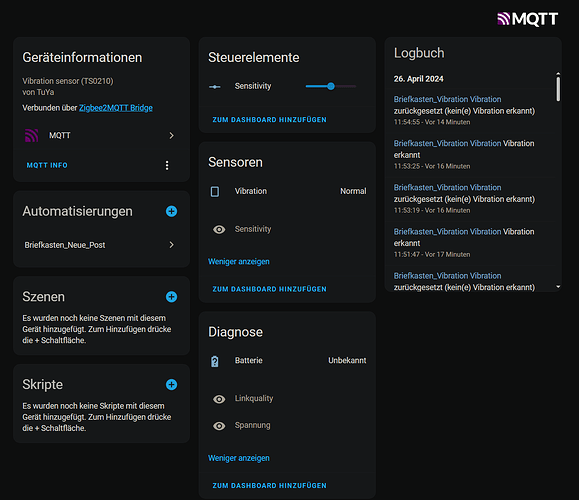Collapse Diagnose list via Weniger anzeigen

pyautogui.click(x=239, y=458)
